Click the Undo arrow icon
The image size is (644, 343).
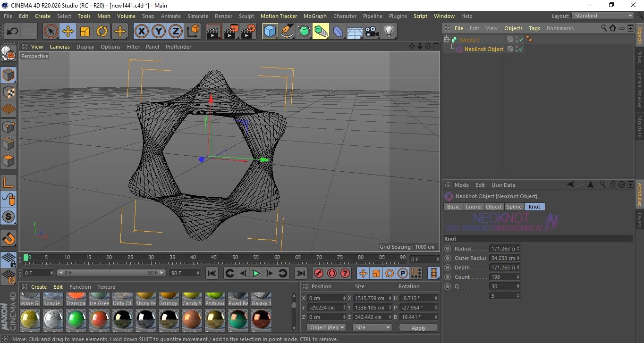tap(13, 32)
